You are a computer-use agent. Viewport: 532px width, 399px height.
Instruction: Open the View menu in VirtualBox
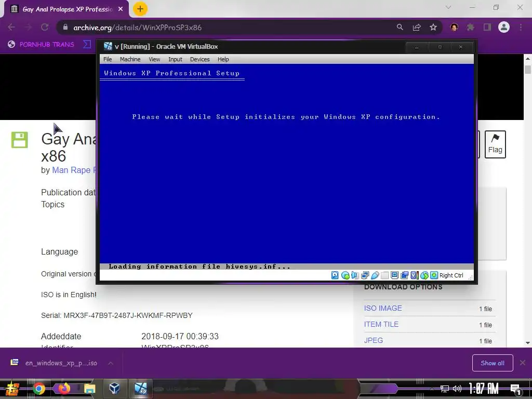click(x=154, y=59)
